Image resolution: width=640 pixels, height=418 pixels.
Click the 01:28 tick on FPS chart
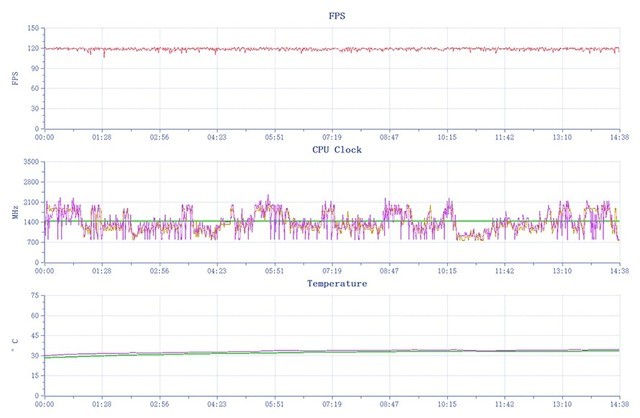(102, 137)
